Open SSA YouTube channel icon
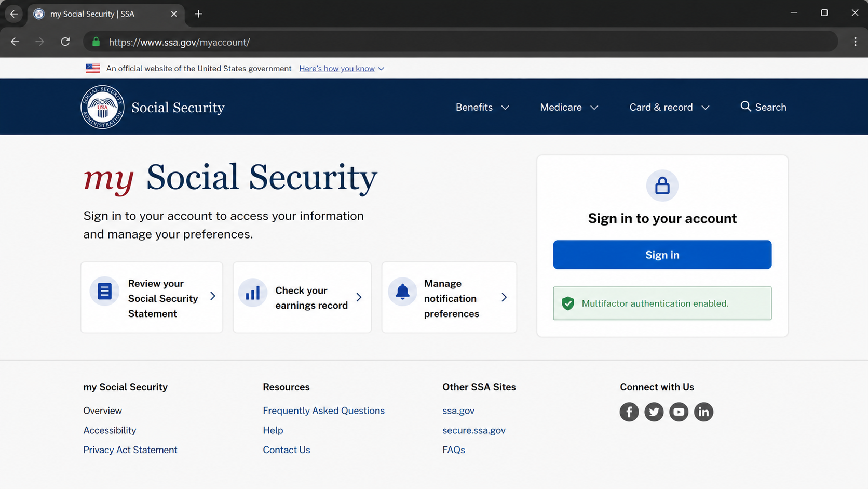Viewport: 868px width, 489px height. coord(679,412)
